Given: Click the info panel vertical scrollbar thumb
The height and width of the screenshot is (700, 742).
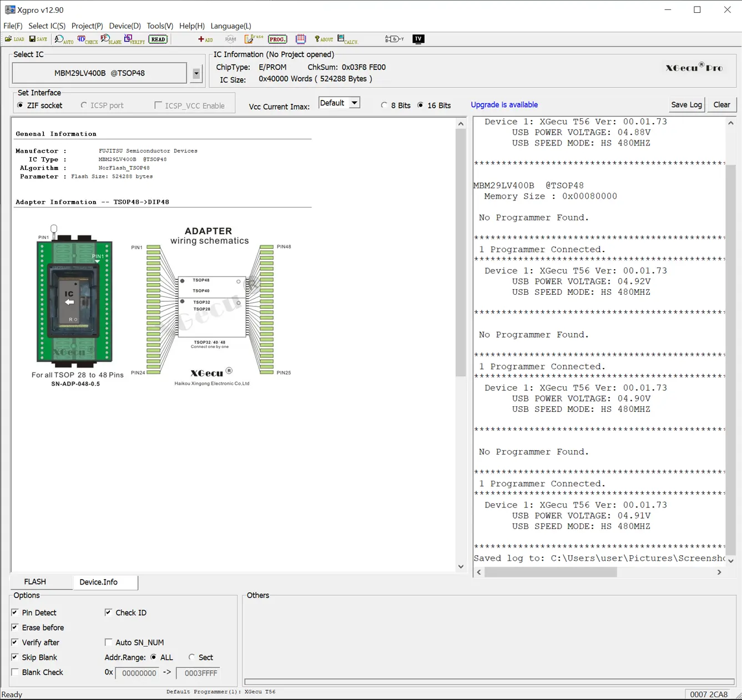Looking at the screenshot, I should [461, 253].
